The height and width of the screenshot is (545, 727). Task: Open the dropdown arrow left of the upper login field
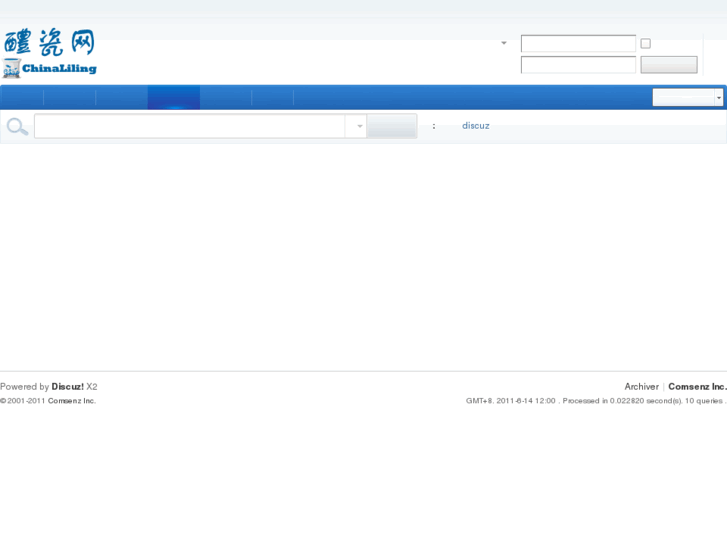(x=504, y=43)
